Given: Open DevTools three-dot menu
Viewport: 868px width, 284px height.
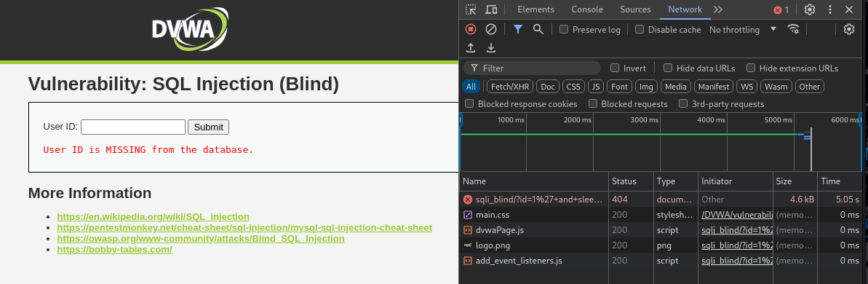Looking at the screenshot, I should [830, 9].
